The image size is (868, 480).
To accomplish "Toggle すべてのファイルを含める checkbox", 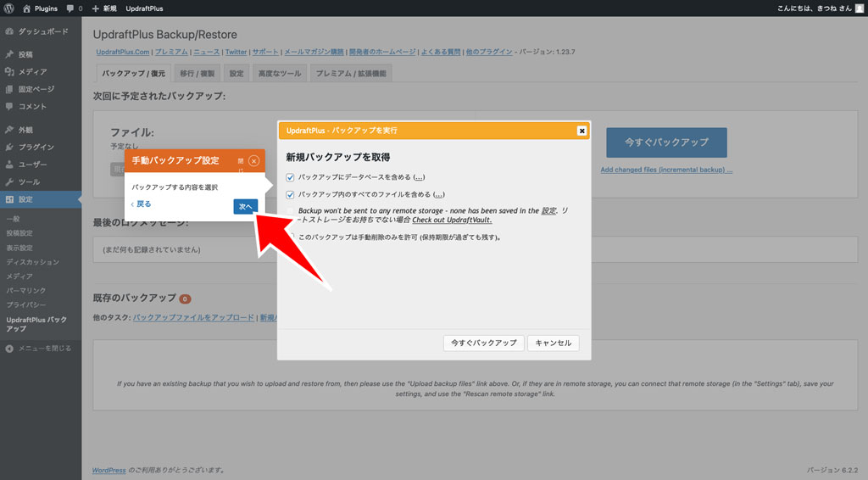I will (290, 194).
